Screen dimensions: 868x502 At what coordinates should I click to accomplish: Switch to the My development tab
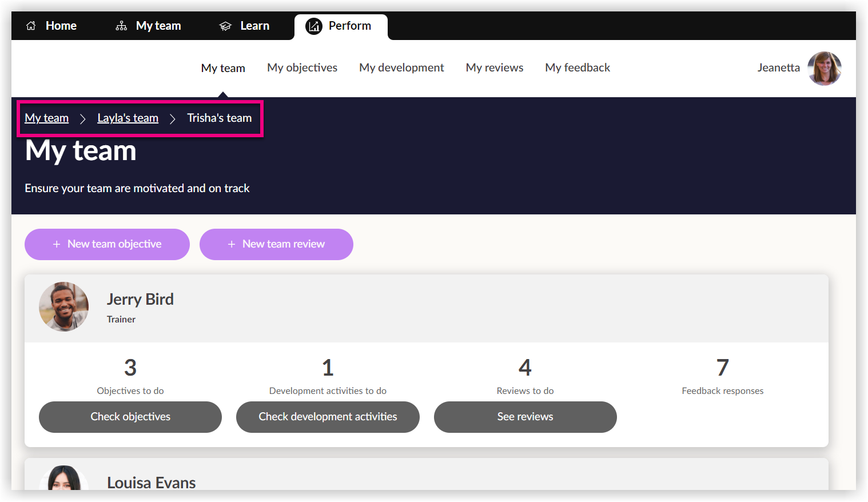pos(401,67)
